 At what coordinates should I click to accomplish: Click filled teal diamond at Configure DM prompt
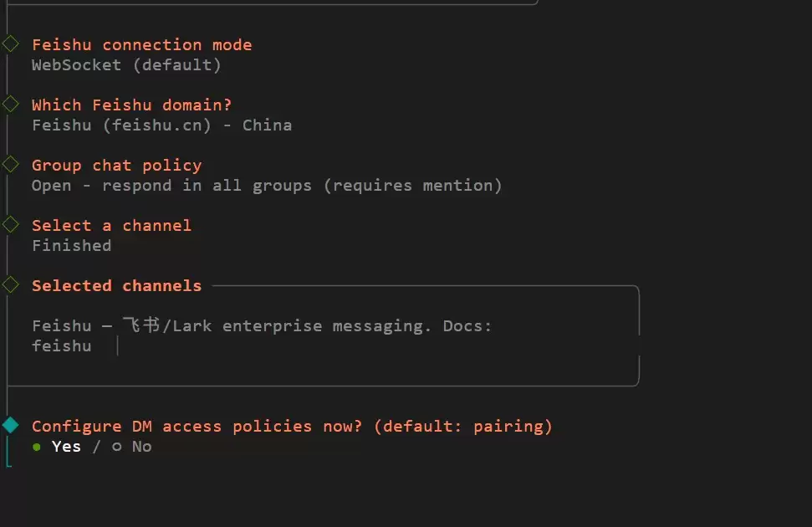click(10, 426)
